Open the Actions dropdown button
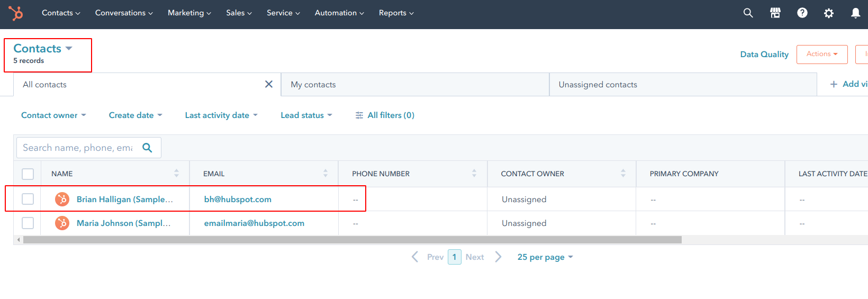This screenshot has width=868, height=299. 822,54
